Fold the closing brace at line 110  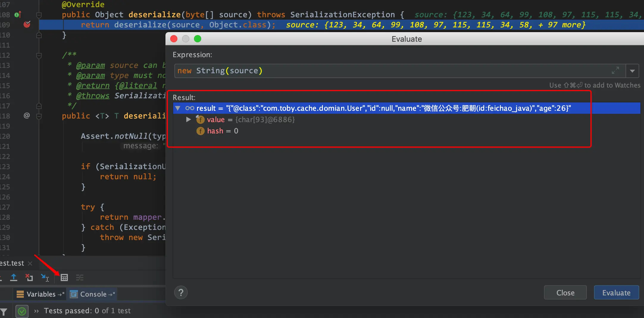(x=39, y=35)
